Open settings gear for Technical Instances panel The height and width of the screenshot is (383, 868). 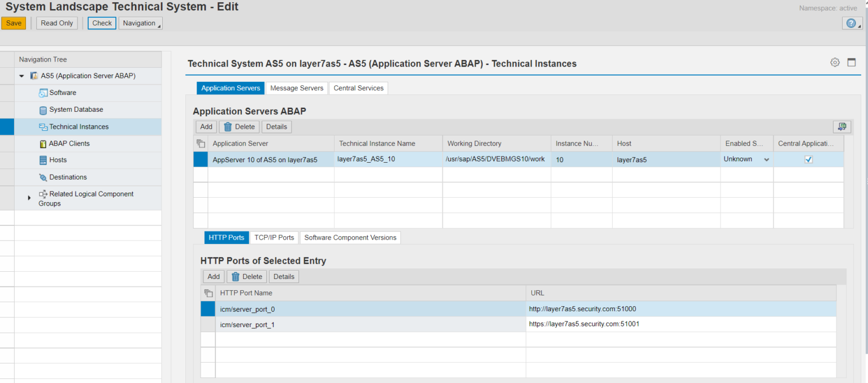click(835, 63)
